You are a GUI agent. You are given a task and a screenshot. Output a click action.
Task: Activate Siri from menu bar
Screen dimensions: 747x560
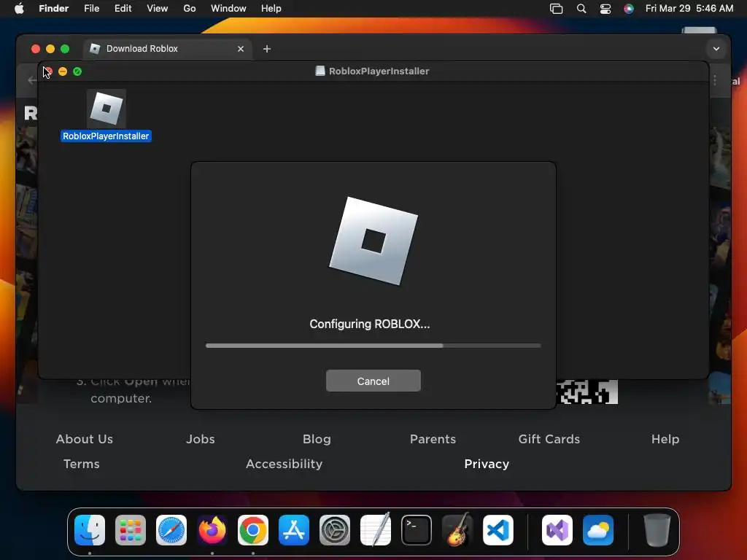[x=629, y=9]
